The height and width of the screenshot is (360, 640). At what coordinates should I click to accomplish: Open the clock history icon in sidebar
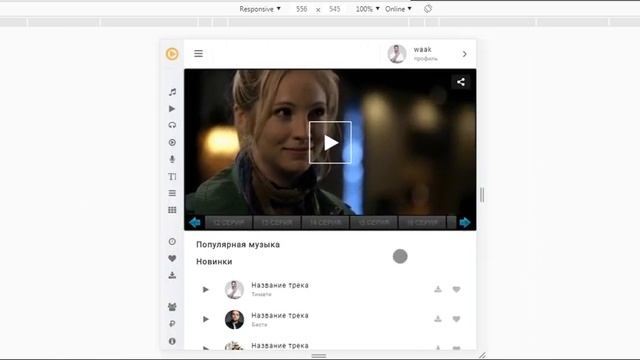(x=172, y=242)
